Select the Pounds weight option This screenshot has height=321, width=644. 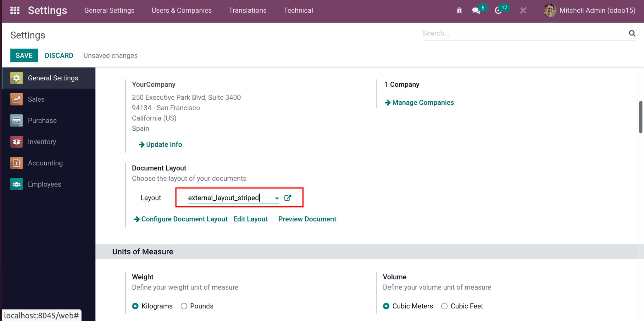pyautogui.click(x=184, y=306)
